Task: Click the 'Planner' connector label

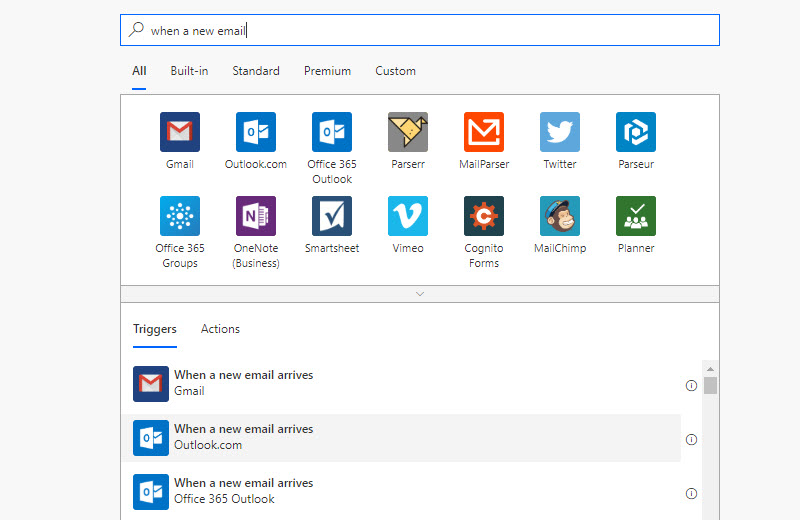Action: point(636,249)
